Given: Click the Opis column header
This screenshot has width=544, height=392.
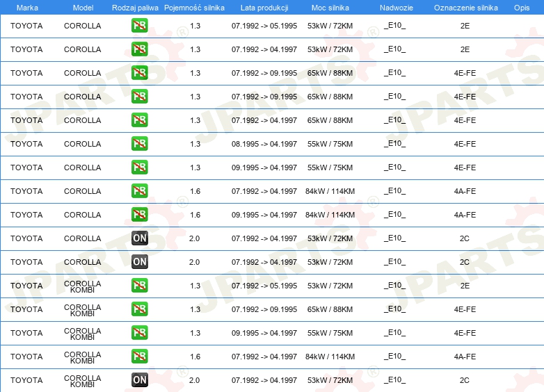Looking at the screenshot, I should pyautogui.click(x=522, y=8).
